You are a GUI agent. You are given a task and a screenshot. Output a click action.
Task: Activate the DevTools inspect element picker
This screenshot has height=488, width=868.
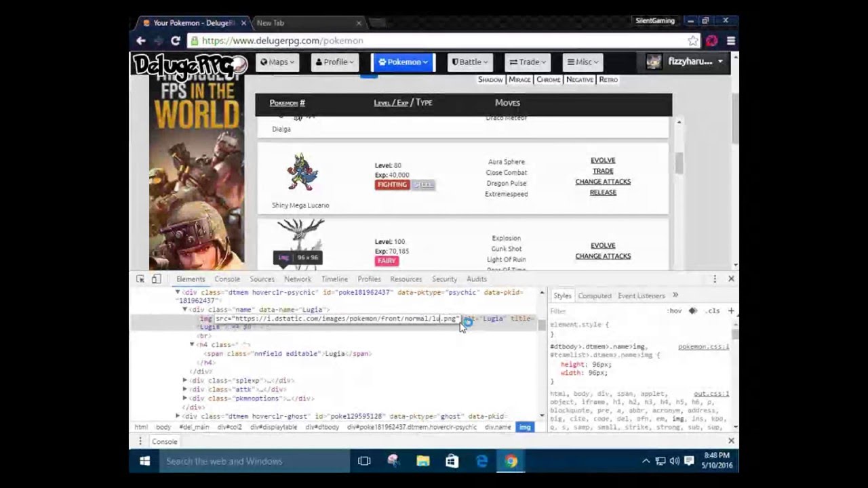click(140, 279)
